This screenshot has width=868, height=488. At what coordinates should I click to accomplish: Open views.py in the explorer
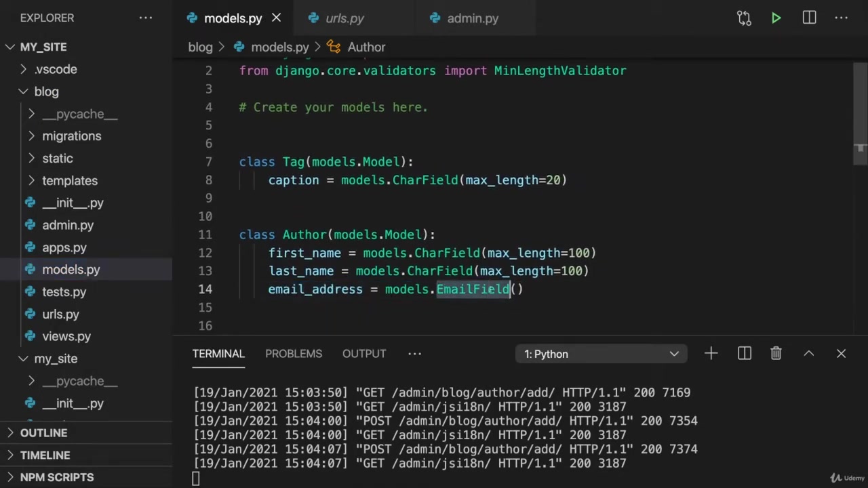click(66, 336)
